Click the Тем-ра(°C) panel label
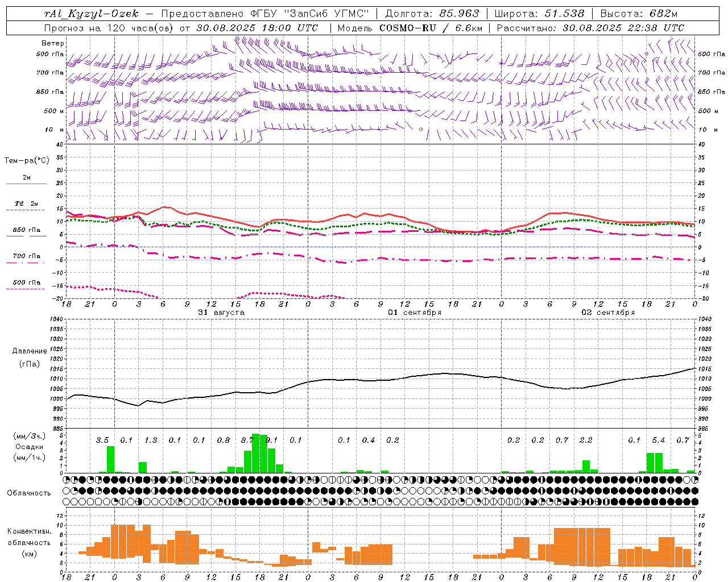 point(27,161)
